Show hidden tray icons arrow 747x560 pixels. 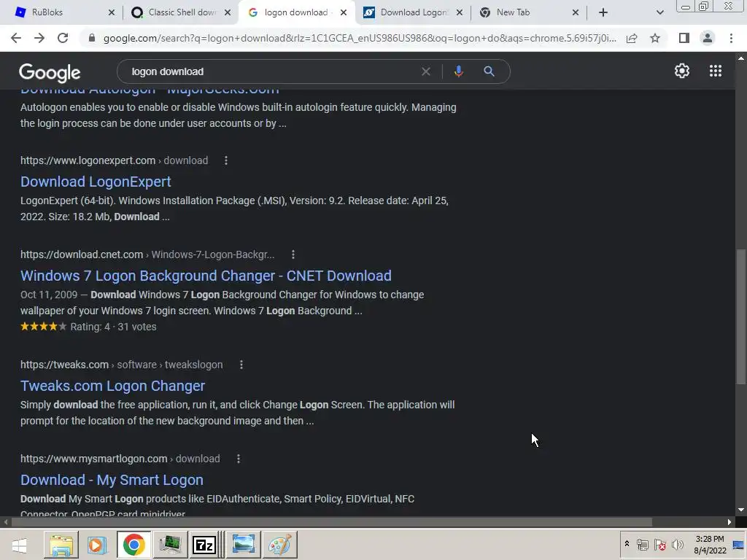pos(627,544)
